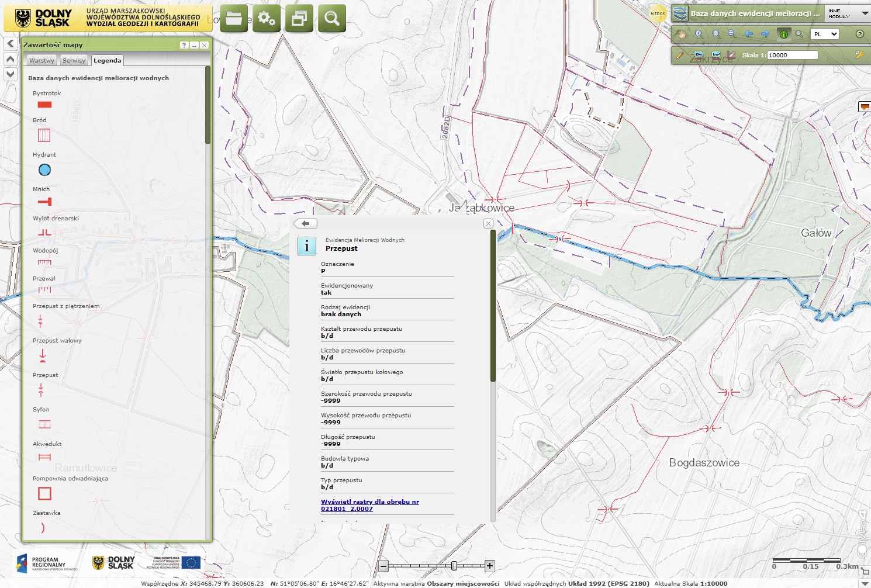Click the Skala scale input field
The height and width of the screenshot is (588, 871).
coord(792,55)
